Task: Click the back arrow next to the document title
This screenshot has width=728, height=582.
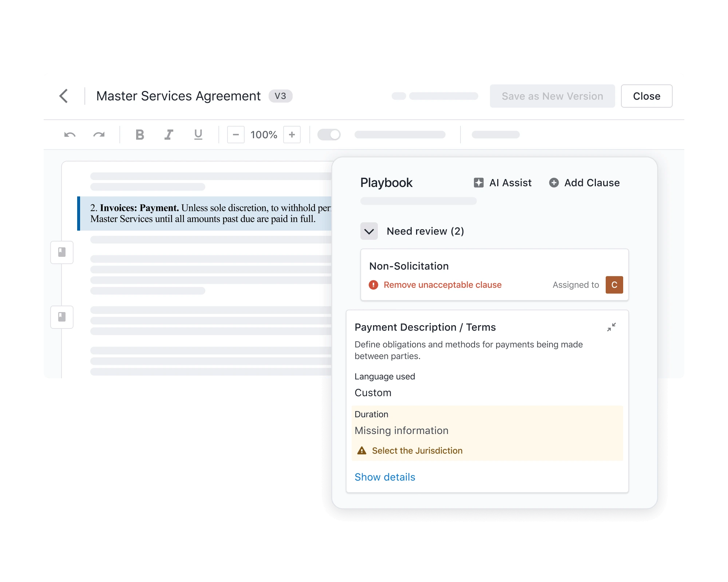Action: click(64, 96)
